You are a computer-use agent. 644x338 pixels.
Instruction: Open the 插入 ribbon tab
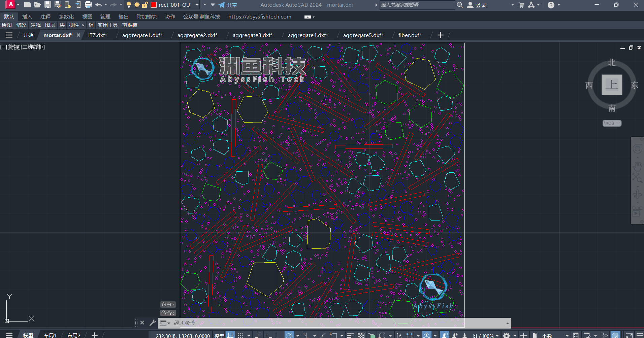click(x=27, y=16)
